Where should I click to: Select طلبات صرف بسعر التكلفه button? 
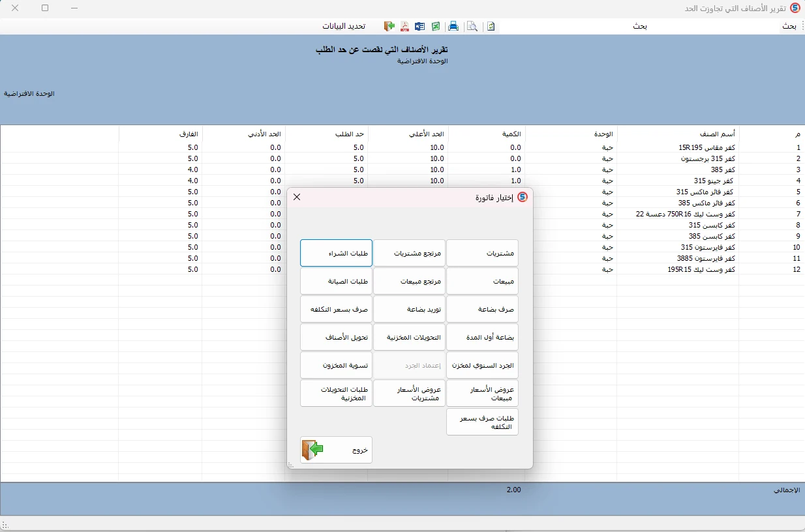[482, 421]
